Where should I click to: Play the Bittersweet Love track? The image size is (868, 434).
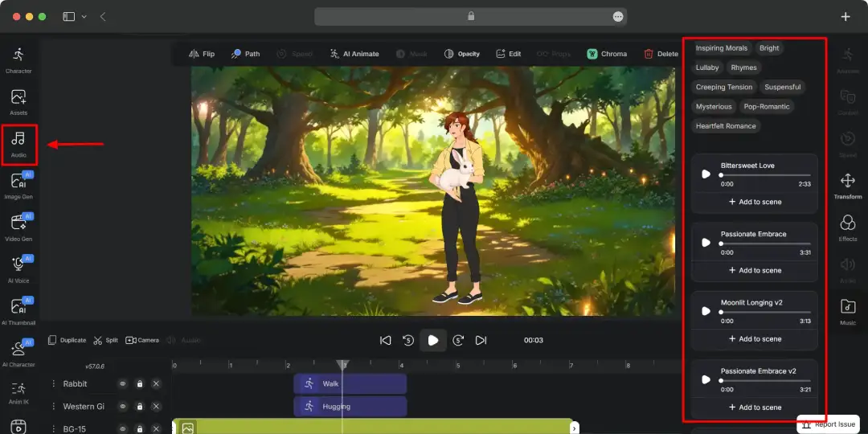click(x=706, y=174)
